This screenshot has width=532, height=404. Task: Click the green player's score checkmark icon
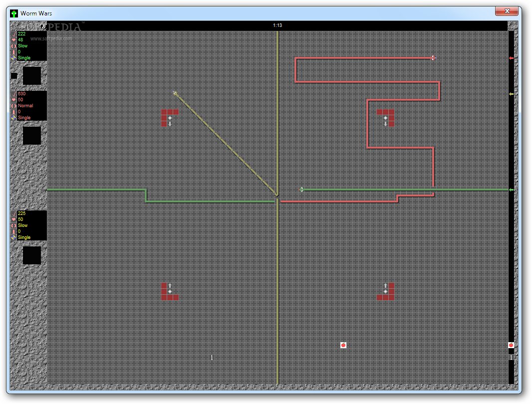(14, 34)
